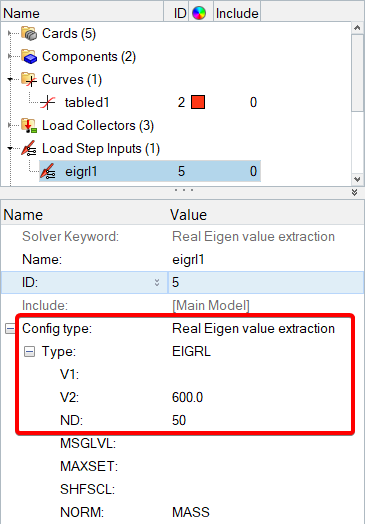Sort by the Name column header

[x=82, y=13]
